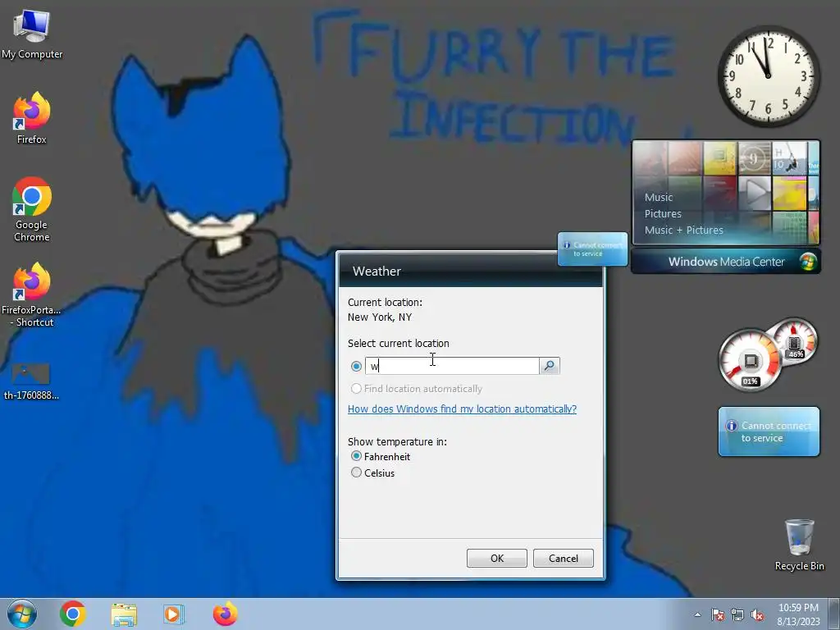Open Windows Media Player from the taskbar

(174, 614)
